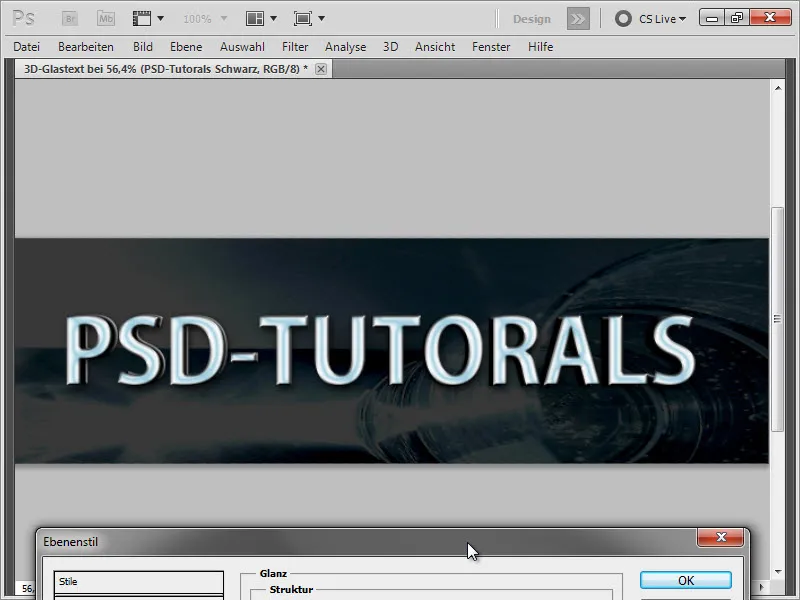Expand the View Extras dropdown arrow

pyautogui.click(x=160, y=19)
